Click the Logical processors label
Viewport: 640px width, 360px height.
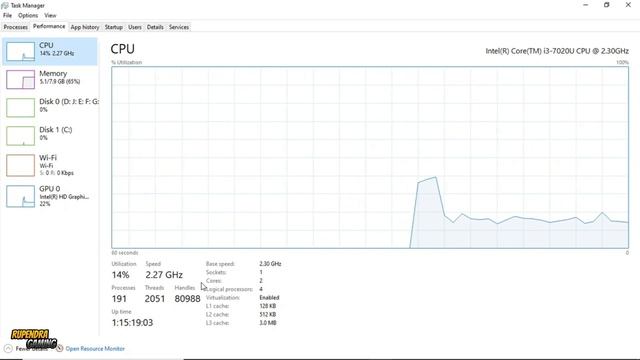(x=229, y=289)
